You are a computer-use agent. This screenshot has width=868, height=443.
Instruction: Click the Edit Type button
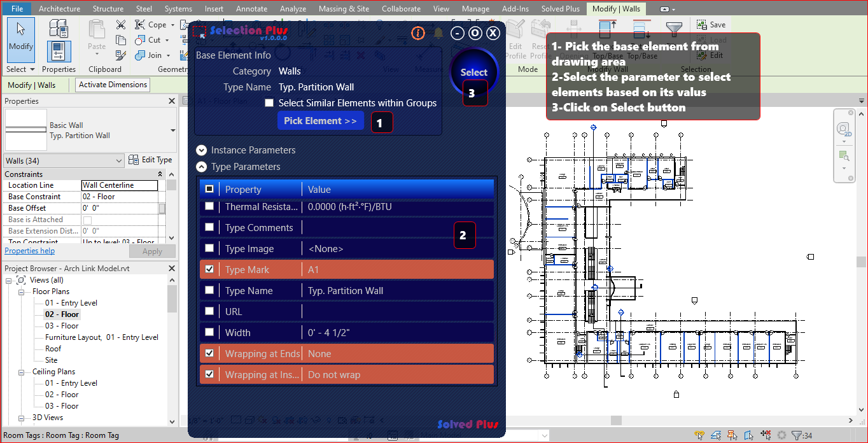point(150,160)
